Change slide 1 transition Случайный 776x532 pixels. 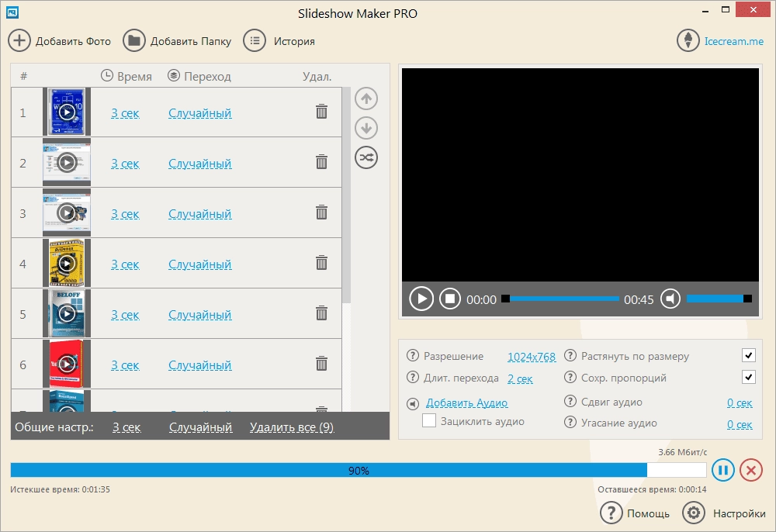click(x=200, y=113)
